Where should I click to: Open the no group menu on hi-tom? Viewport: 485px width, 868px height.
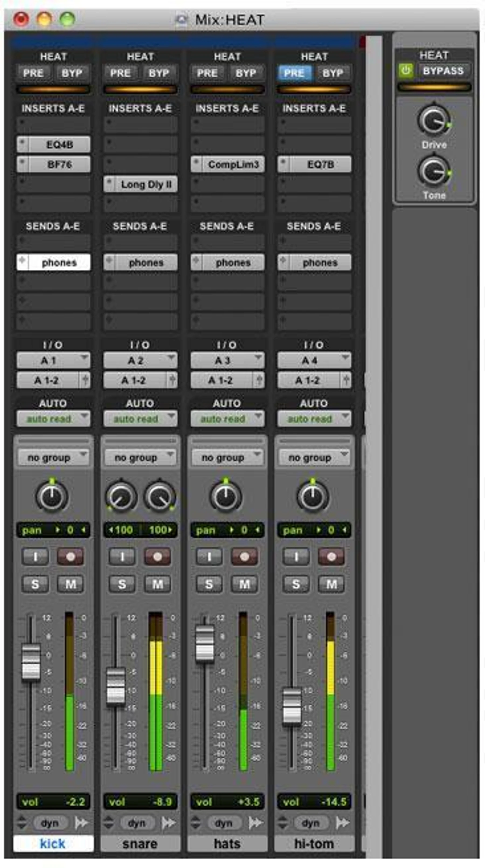click(x=314, y=458)
